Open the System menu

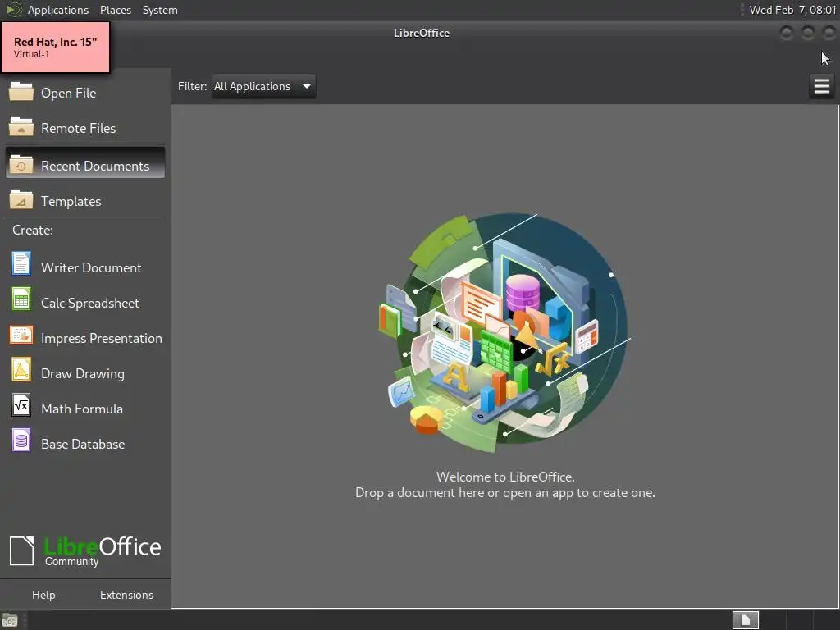(160, 10)
